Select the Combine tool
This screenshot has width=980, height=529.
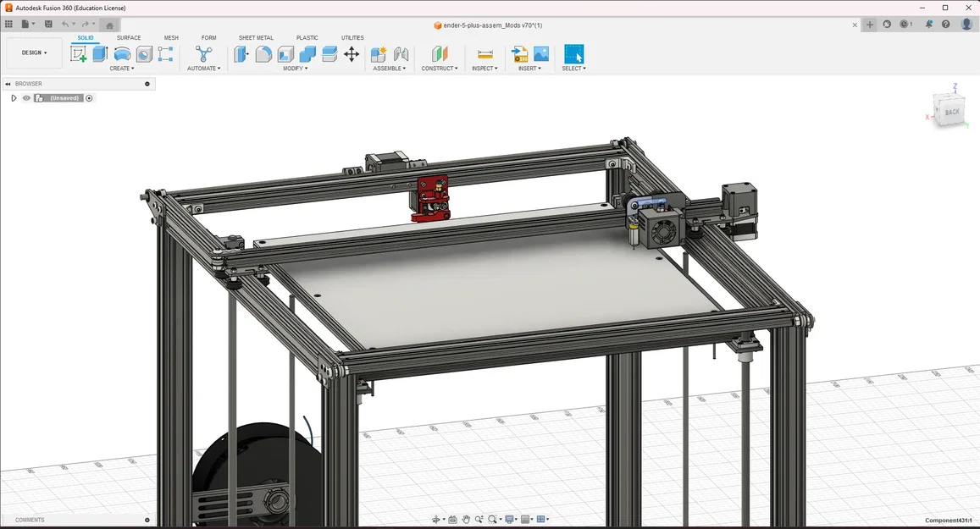pos(307,54)
